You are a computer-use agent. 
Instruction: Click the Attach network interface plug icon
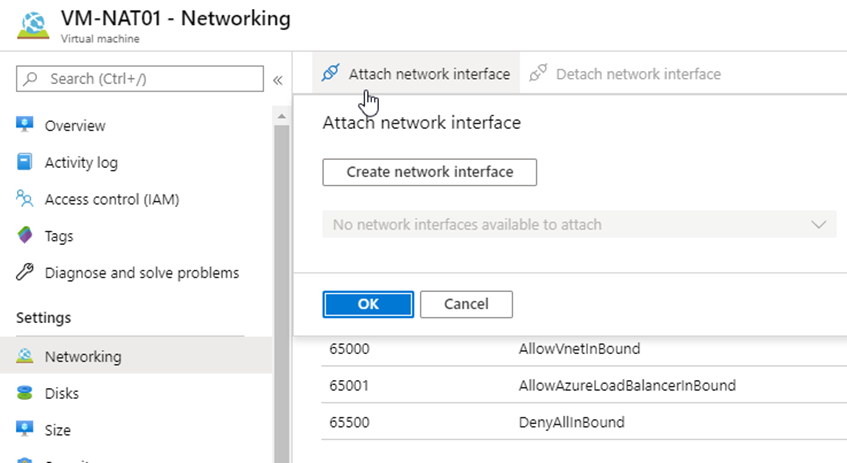(331, 72)
